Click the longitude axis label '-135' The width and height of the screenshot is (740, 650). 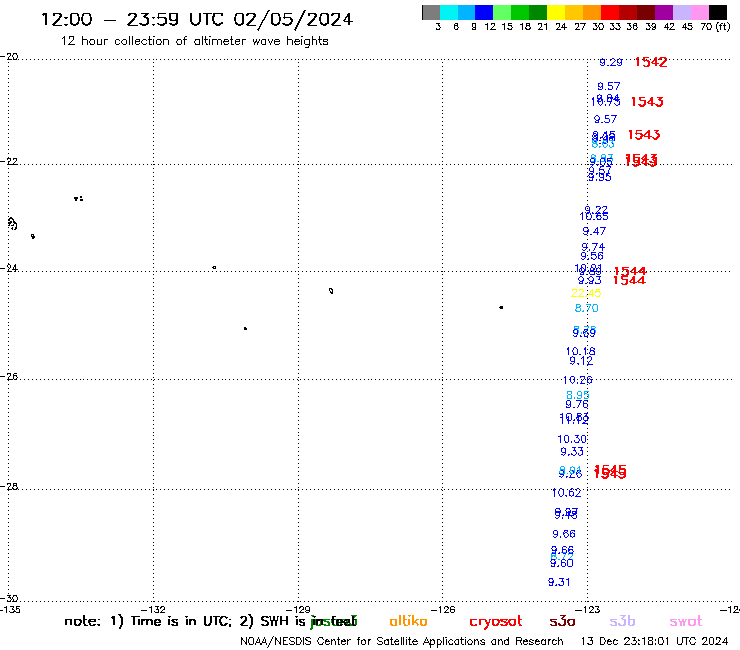(9, 609)
